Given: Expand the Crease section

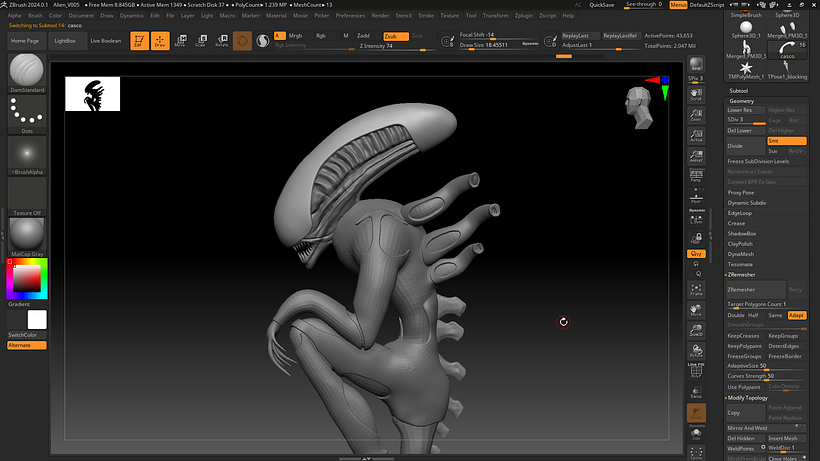Looking at the screenshot, I should click(x=736, y=223).
